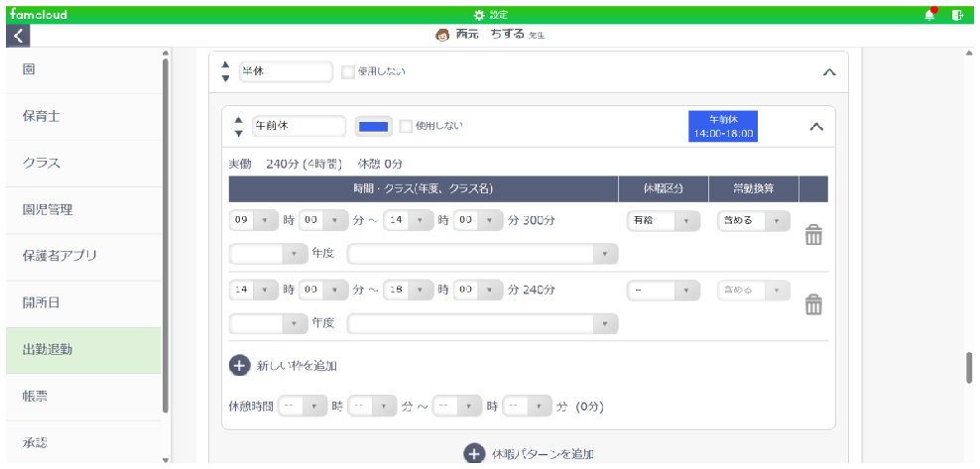This screenshot has height=469, width=980.
Task: Delete the 09:00–14:00 time row
Action: (812, 236)
